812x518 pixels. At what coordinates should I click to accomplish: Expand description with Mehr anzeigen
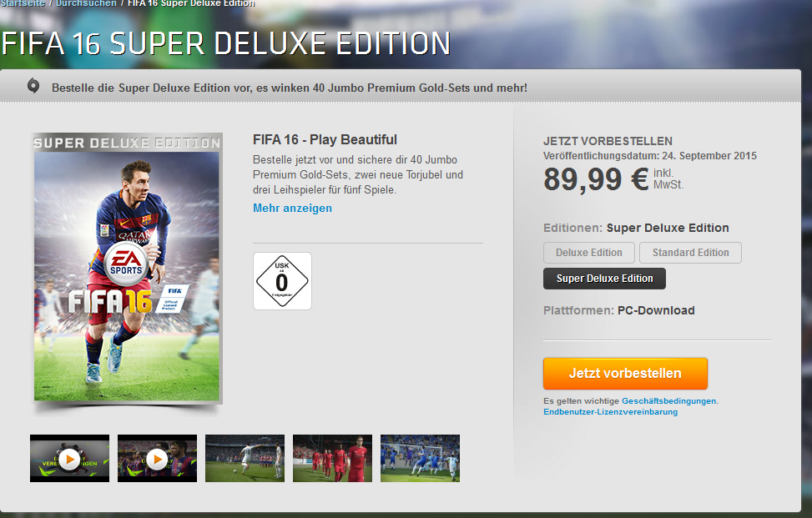tap(293, 208)
